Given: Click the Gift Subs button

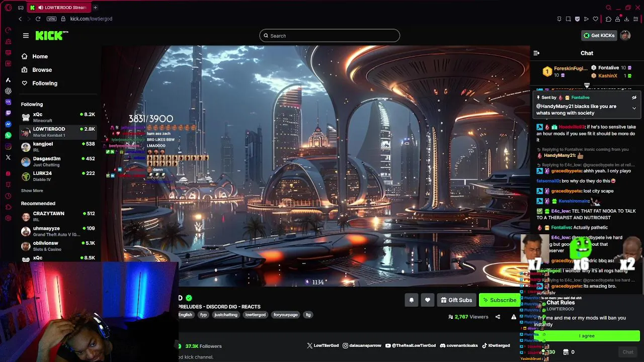Looking at the screenshot, I should 456,300.
